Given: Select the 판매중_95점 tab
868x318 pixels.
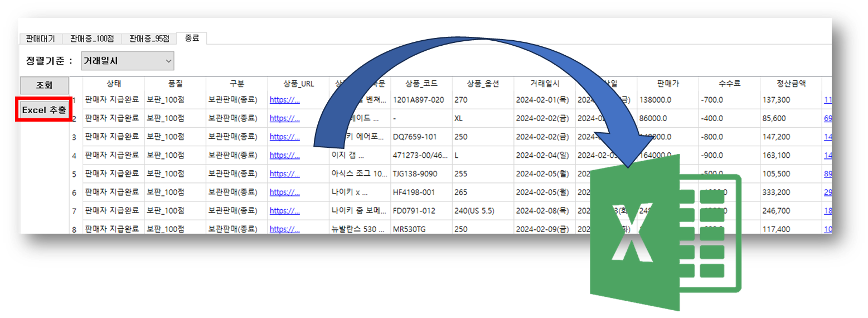Looking at the screenshot, I should 149,38.
